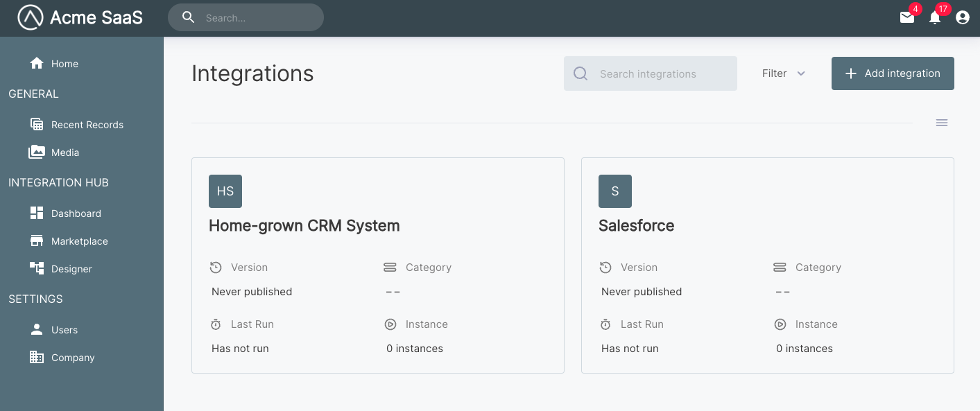Screen dimensions: 980x411
Task: Open the Company settings entry
Action: click(x=72, y=357)
